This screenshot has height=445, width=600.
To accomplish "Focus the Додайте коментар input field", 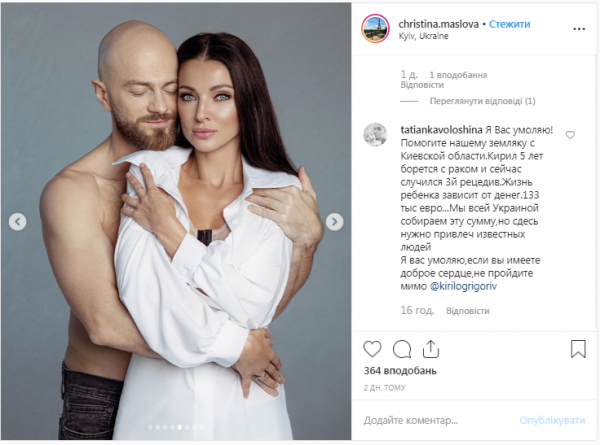I will 436,420.
